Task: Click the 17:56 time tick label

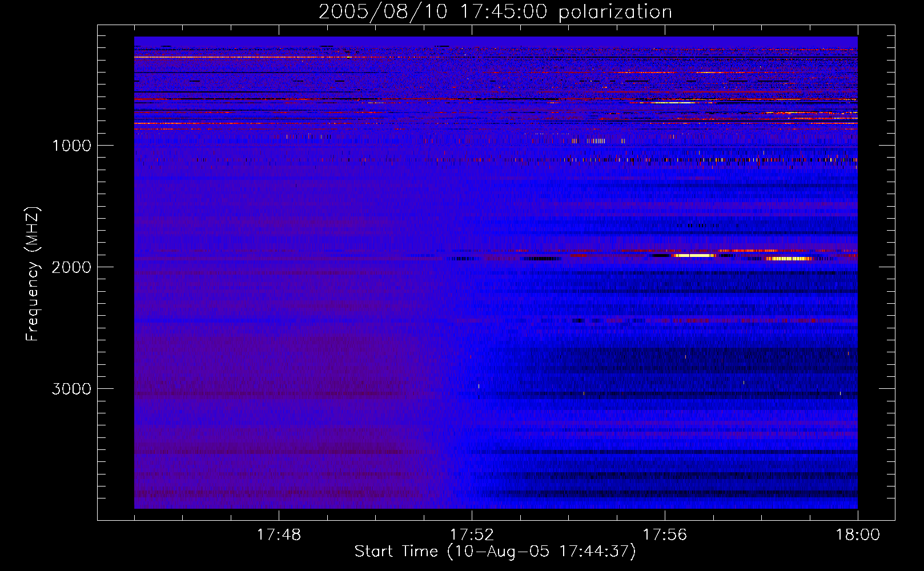Action: click(x=665, y=535)
